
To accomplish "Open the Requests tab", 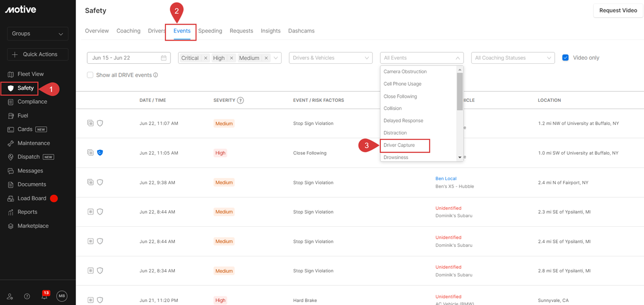I will tap(242, 31).
